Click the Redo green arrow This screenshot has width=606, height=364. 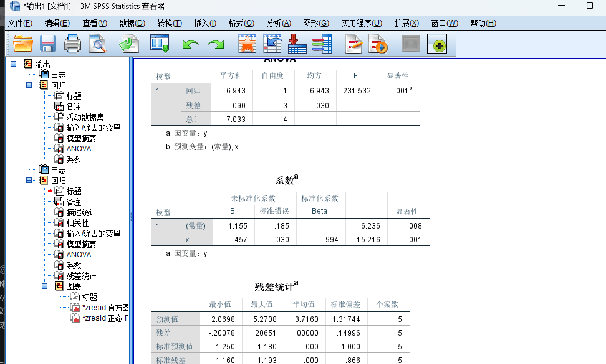click(x=216, y=44)
